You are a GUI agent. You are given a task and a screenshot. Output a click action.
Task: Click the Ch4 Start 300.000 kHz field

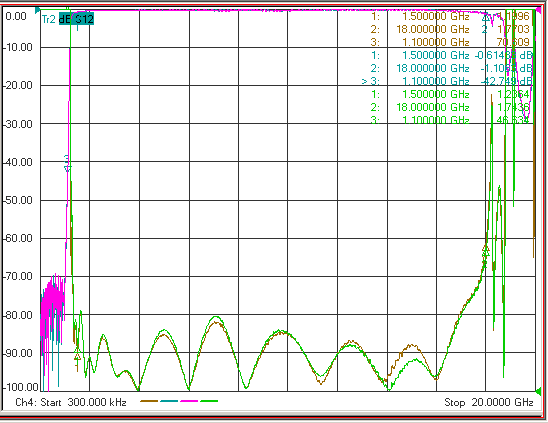coord(71,402)
